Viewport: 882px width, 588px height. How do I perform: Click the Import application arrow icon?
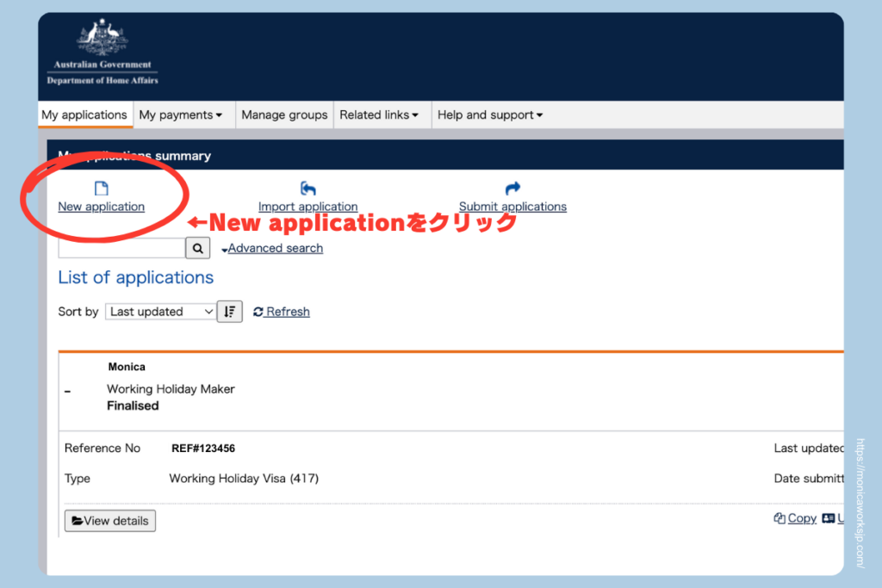point(307,189)
